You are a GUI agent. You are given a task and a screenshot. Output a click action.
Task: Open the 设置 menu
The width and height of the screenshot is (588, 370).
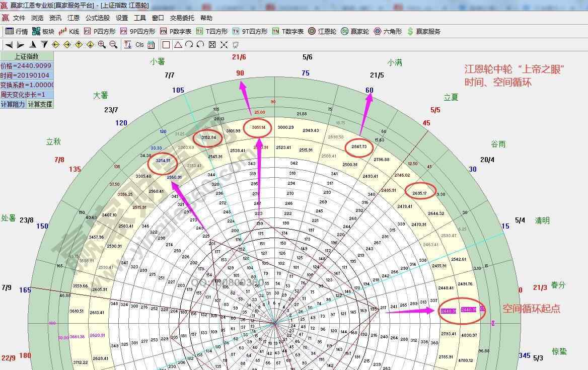point(122,18)
